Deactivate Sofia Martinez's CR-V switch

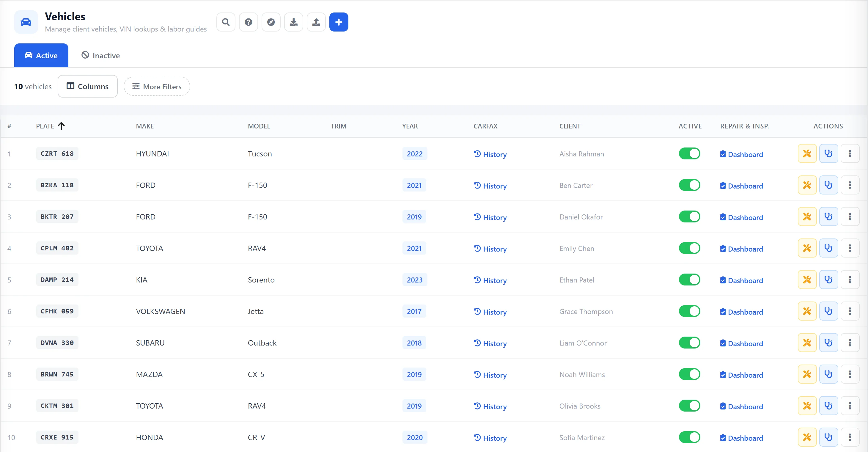coord(689,437)
